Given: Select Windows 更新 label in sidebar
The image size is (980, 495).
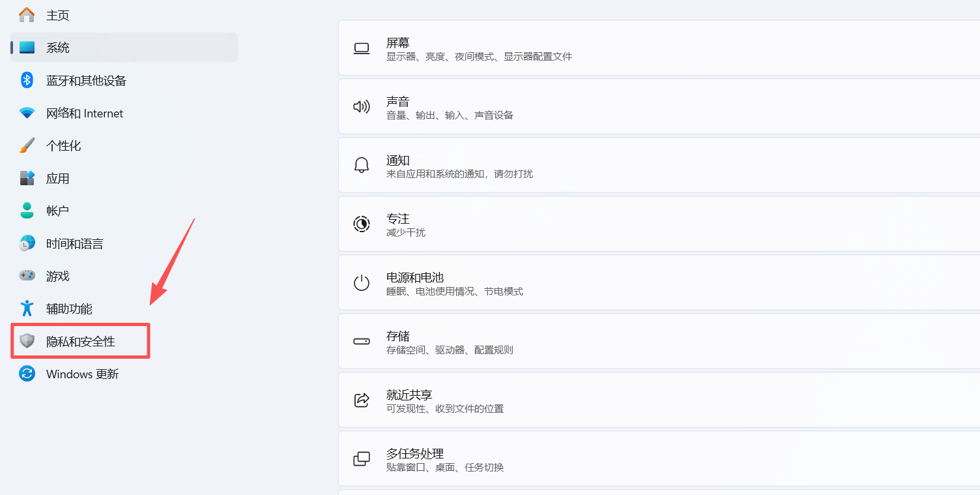Looking at the screenshot, I should coord(83,374).
